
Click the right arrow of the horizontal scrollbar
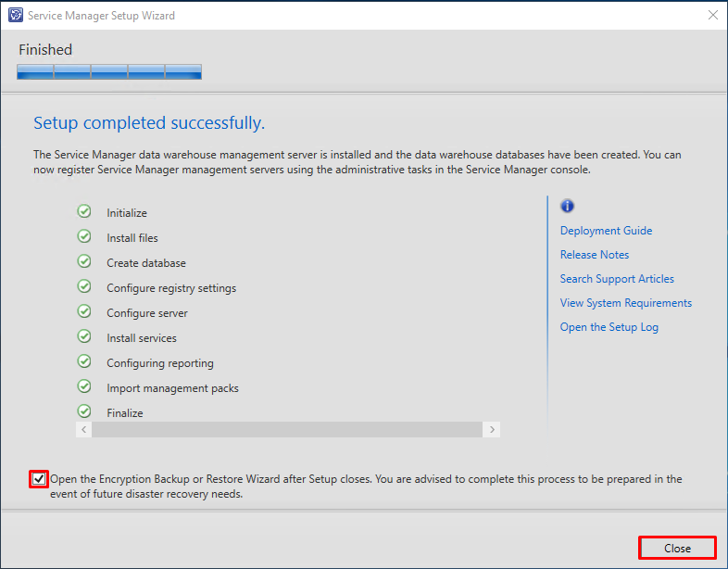492,430
